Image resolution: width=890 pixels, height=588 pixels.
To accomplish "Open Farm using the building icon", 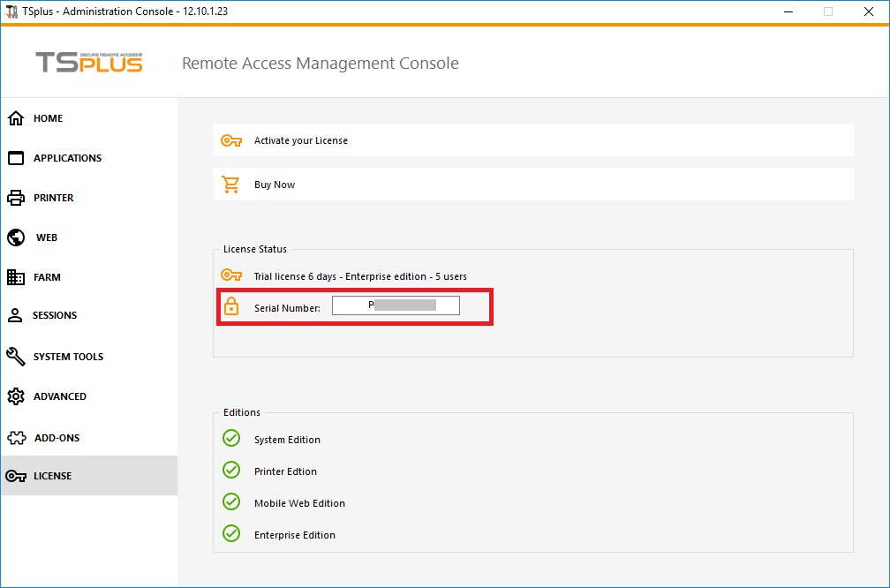I will [16, 277].
